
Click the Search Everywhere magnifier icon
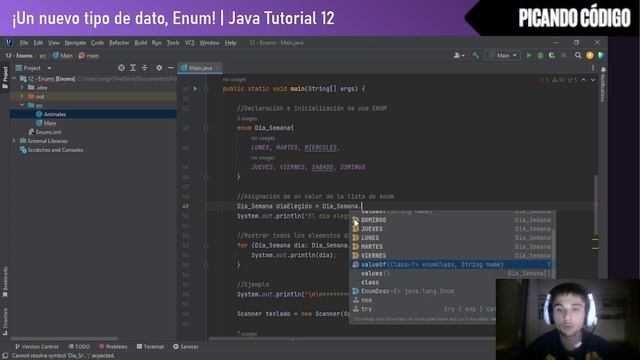[578, 55]
